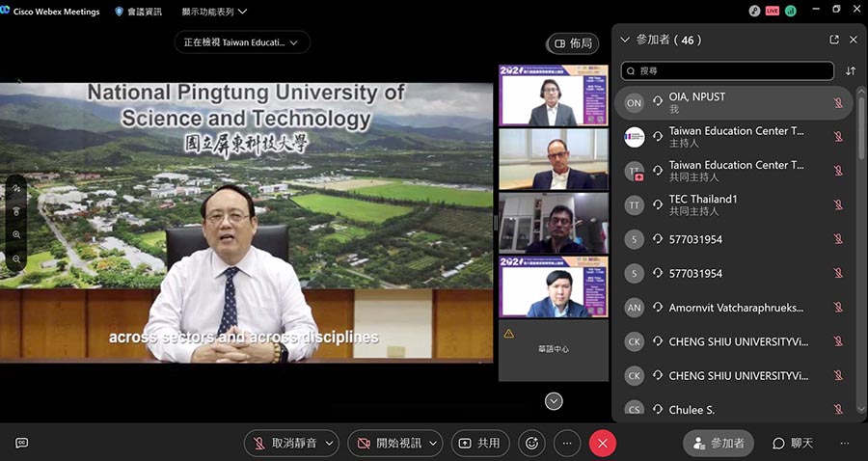868x461 pixels.
Task: Click warning icon on 華語中心 tile
Action: point(508,333)
